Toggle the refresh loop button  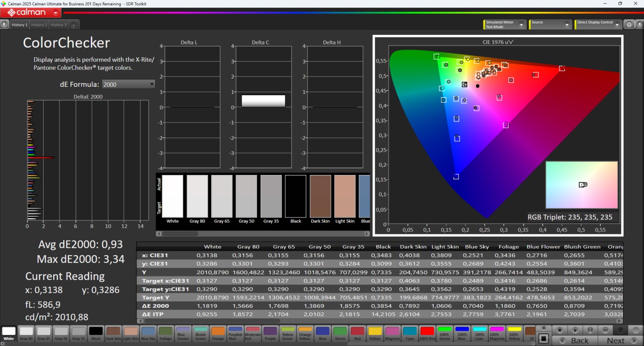click(620, 330)
